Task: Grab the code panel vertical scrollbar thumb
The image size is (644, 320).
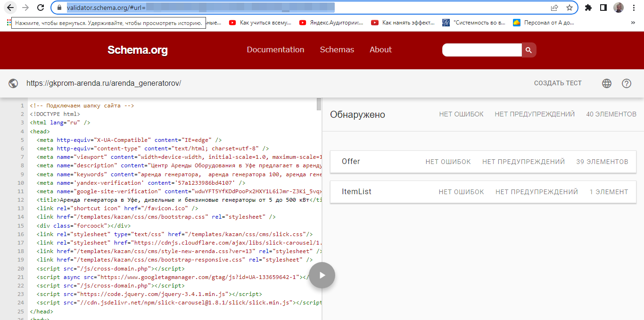Action: pos(319,104)
